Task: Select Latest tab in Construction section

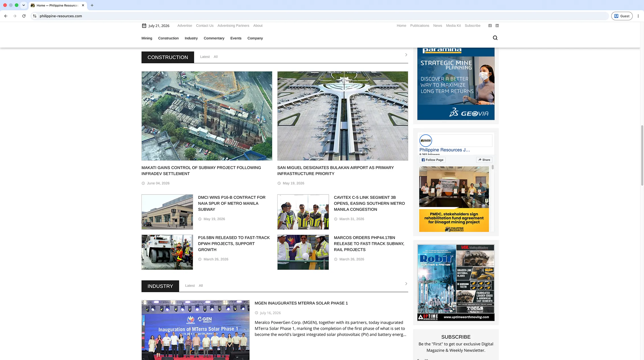Action: [205, 57]
